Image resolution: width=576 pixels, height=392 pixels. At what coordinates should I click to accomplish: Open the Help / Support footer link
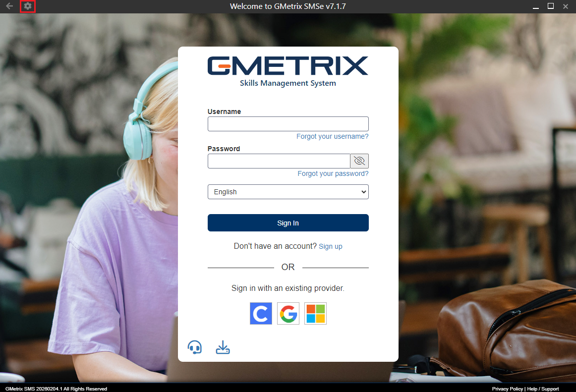pyautogui.click(x=543, y=389)
